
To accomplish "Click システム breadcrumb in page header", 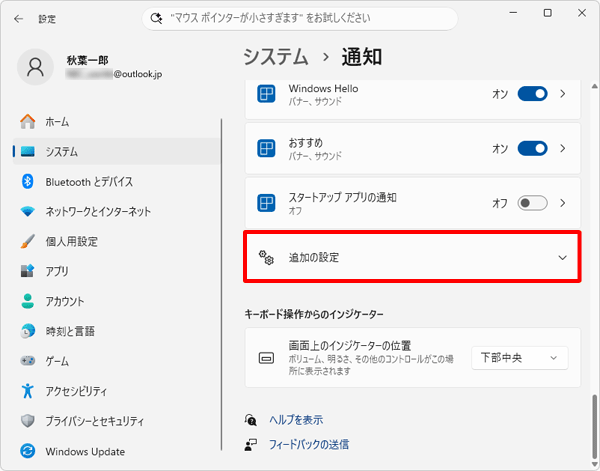I will 276,57.
